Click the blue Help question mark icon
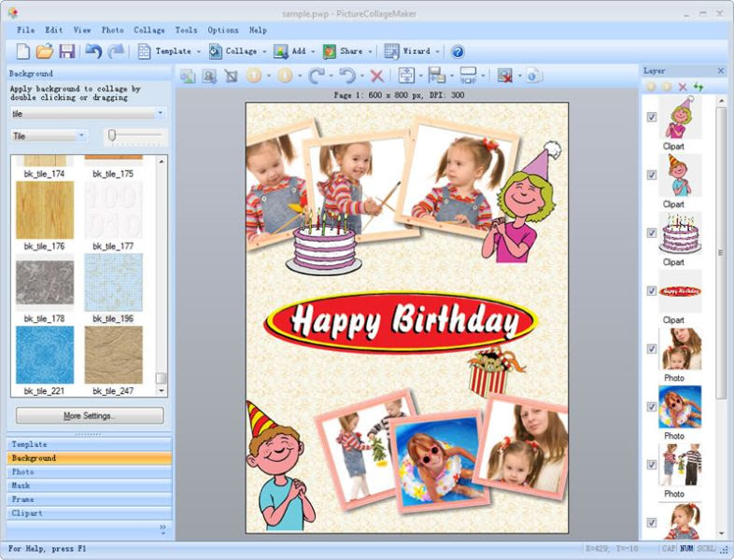734x560 pixels. 458,51
